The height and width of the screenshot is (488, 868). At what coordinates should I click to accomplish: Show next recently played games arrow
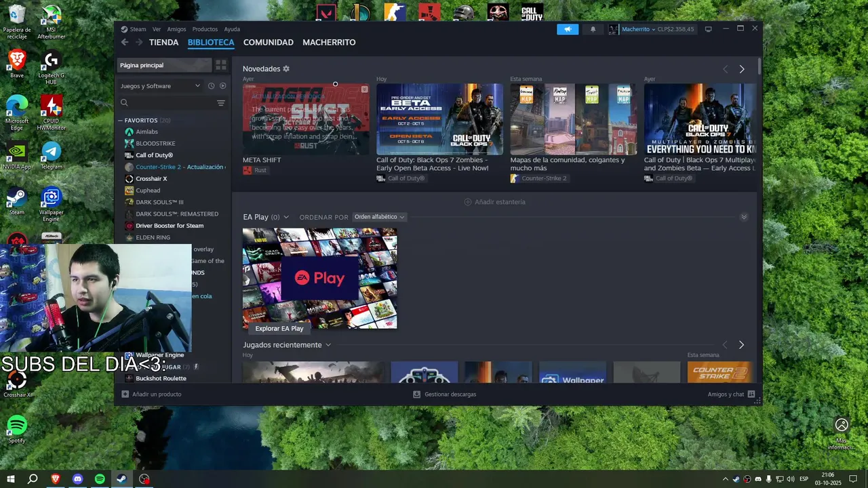[741, 345]
